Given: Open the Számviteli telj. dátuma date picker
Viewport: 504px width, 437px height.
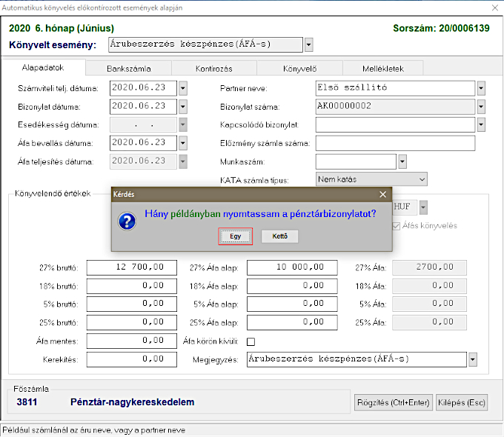Looking at the screenshot, I should click(183, 88).
